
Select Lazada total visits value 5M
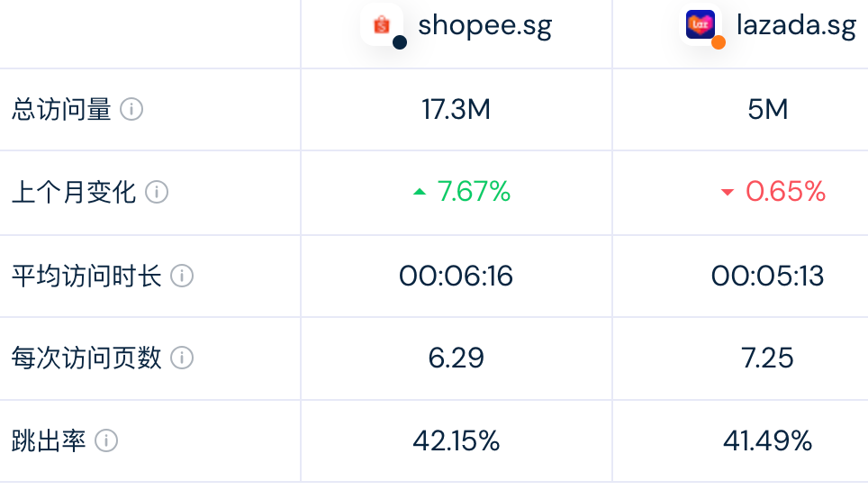pyautogui.click(x=767, y=110)
